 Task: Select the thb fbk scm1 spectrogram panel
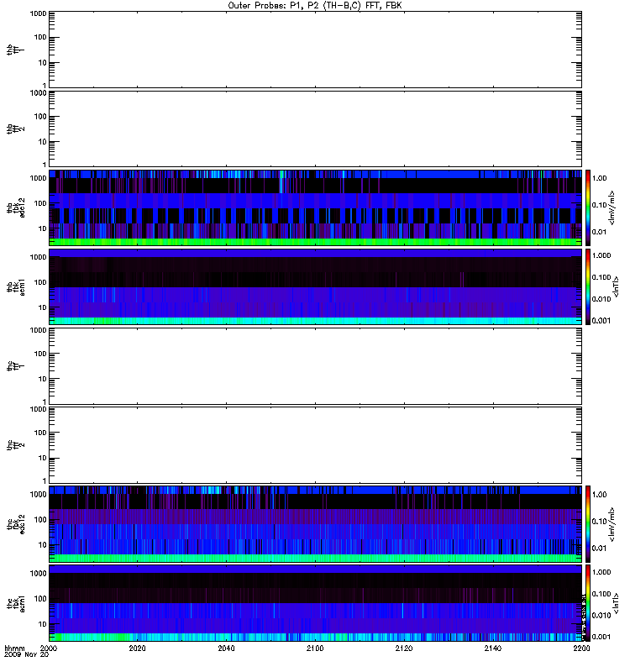[315, 286]
